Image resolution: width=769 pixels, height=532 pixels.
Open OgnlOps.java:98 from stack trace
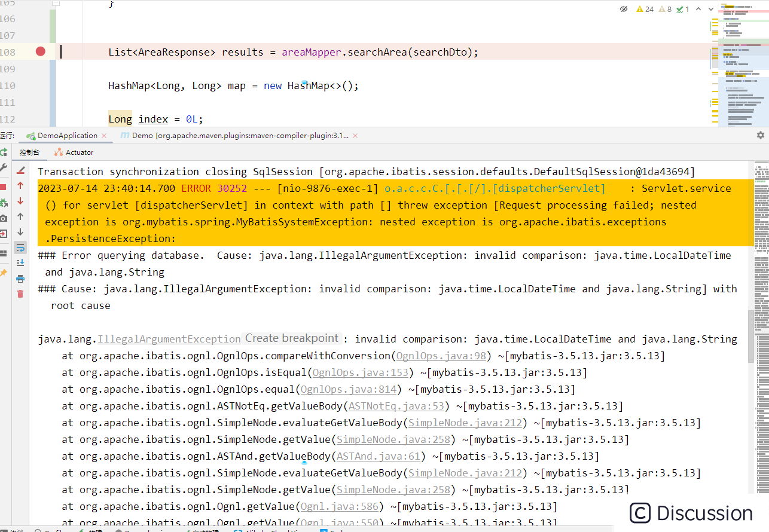[x=441, y=356]
